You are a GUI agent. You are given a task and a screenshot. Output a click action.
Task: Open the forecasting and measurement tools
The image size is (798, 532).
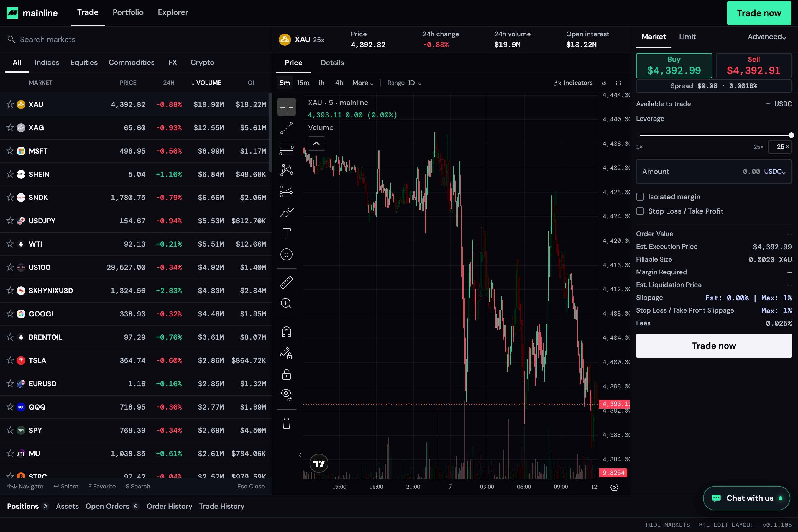pos(286,191)
